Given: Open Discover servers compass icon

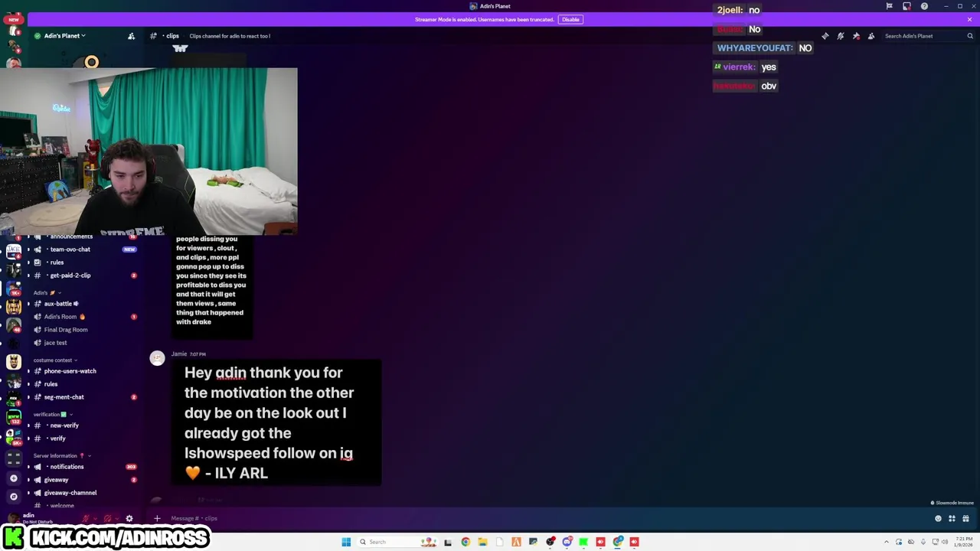Looking at the screenshot, I should (13, 497).
